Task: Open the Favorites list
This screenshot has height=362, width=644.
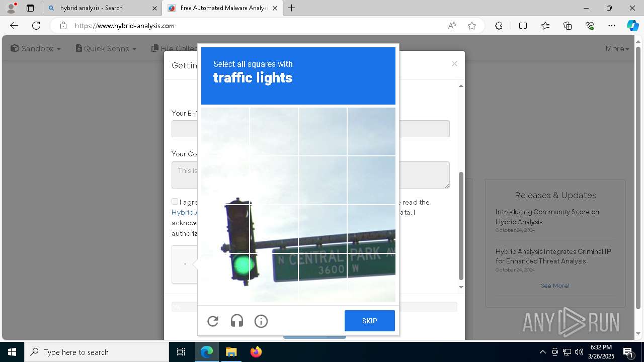Action: click(545, 26)
